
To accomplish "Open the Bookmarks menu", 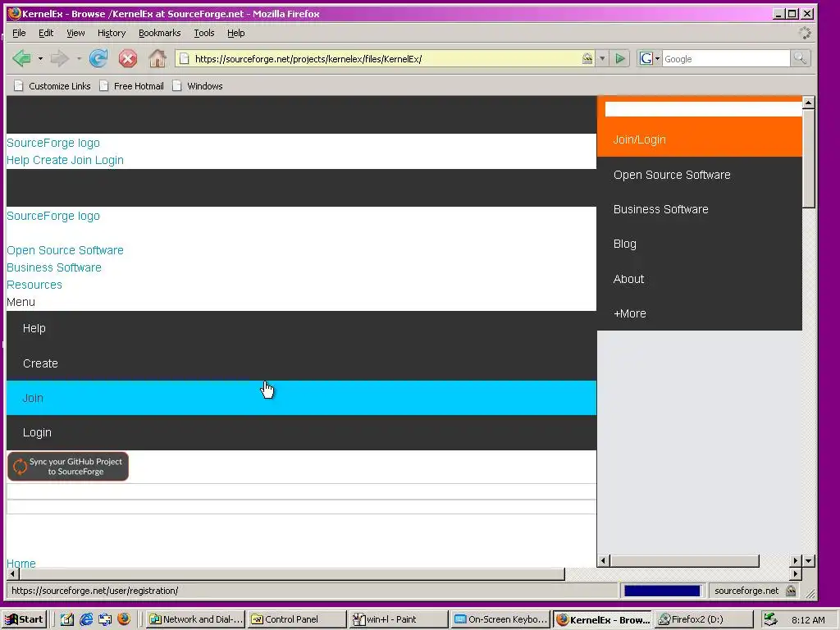I will point(160,33).
